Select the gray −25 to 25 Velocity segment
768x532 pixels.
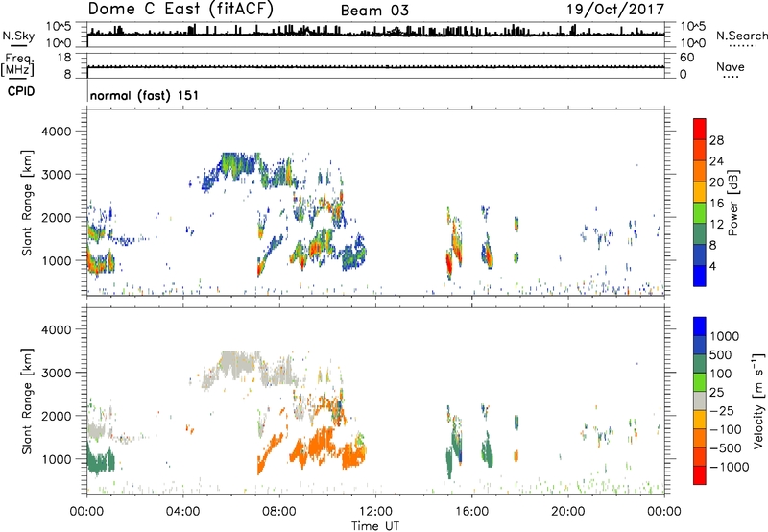click(700, 400)
